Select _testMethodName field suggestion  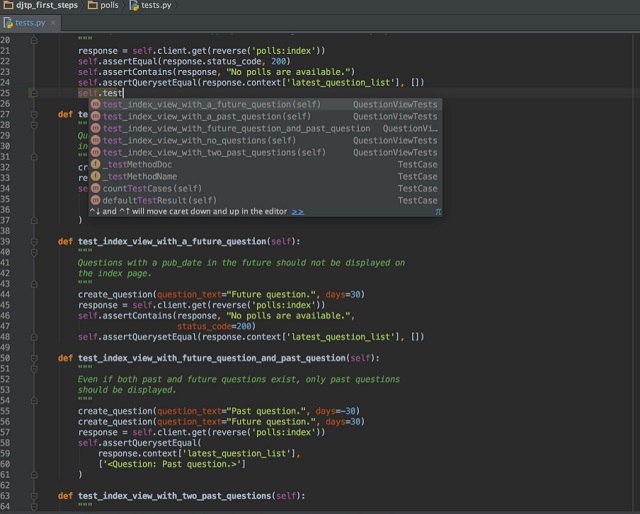point(264,176)
